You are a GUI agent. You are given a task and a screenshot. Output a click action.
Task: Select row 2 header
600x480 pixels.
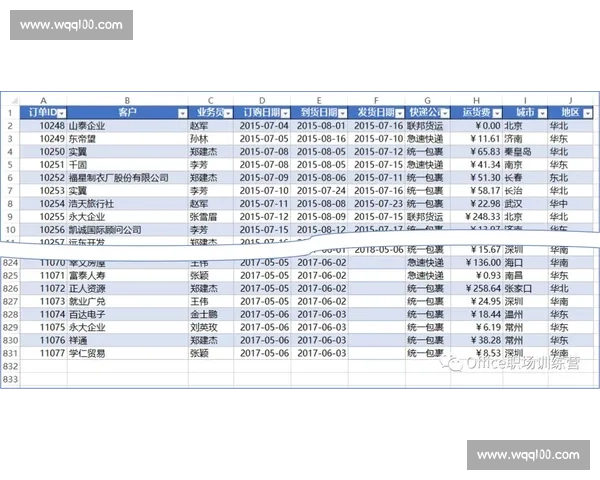pos(10,126)
